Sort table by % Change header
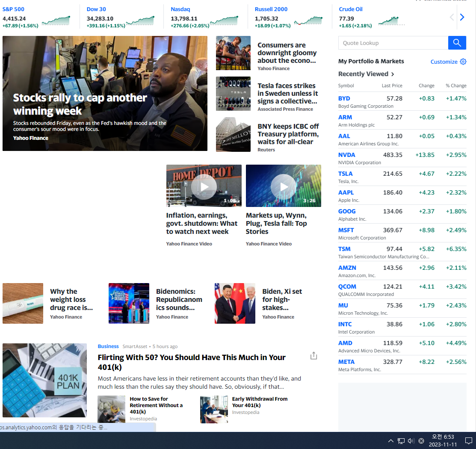The height and width of the screenshot is (449, 476). click(x=456, y=86)
